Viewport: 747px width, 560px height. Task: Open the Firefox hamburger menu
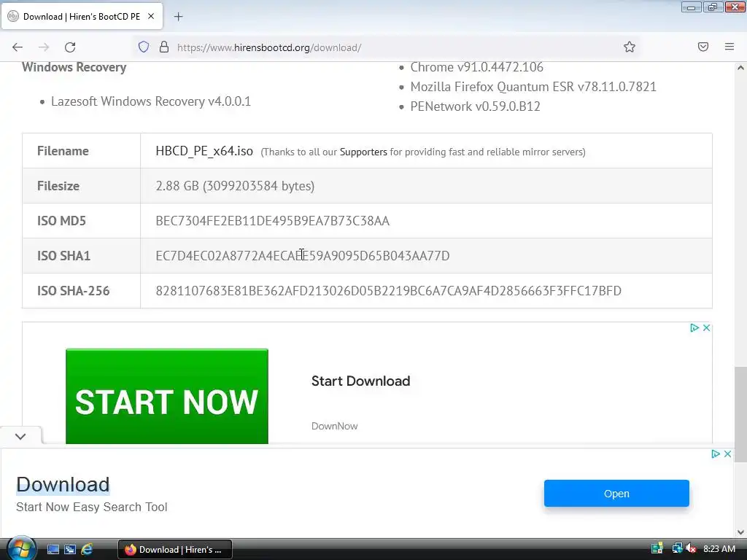pyautogui.click(x=729, y=47)
